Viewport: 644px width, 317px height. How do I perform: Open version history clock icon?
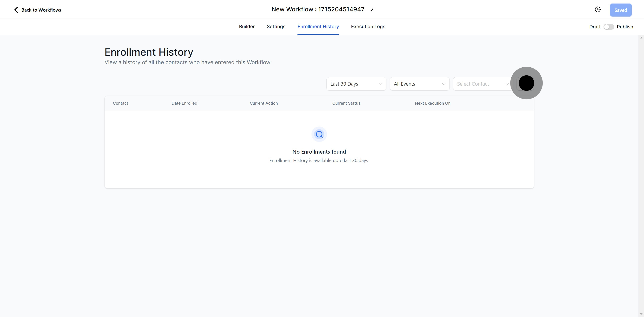(x=597, y=9)
